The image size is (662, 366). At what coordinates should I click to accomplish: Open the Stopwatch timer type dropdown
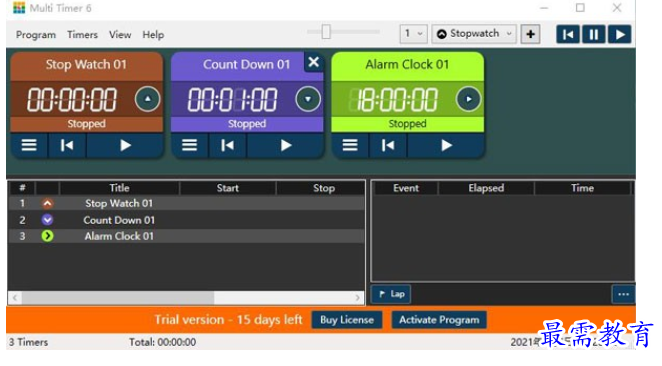[x=474, y=33]
